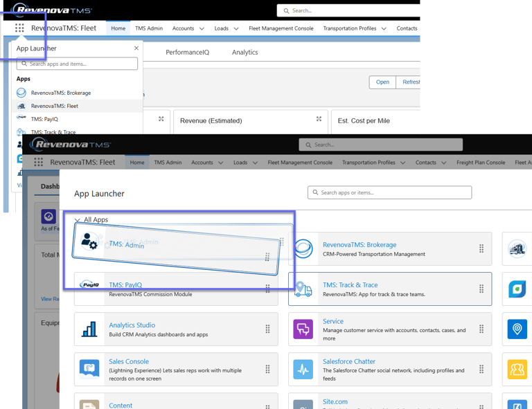Viewport: 532px width, 409px height.
Task: Click the Refresh button
Action: (x=409, y=82)
